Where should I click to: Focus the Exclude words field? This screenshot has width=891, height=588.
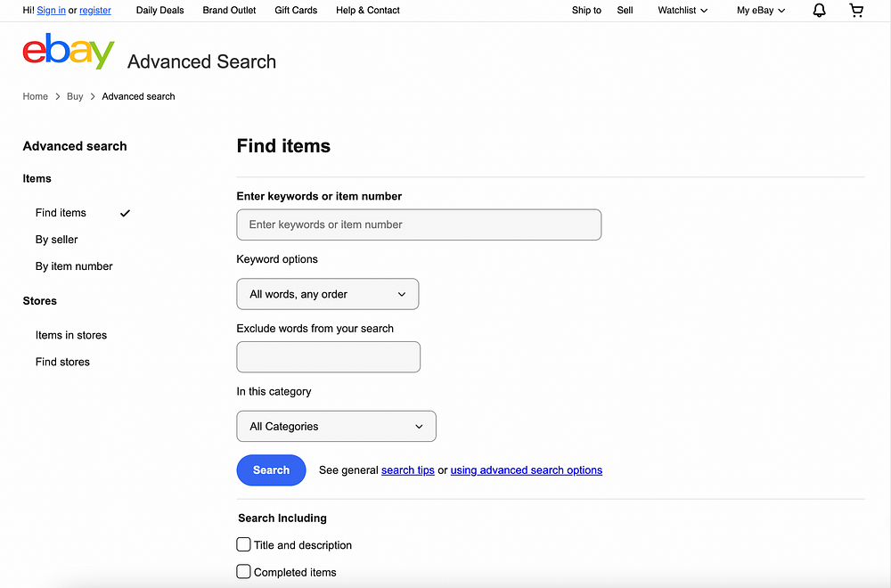(329, 356)
